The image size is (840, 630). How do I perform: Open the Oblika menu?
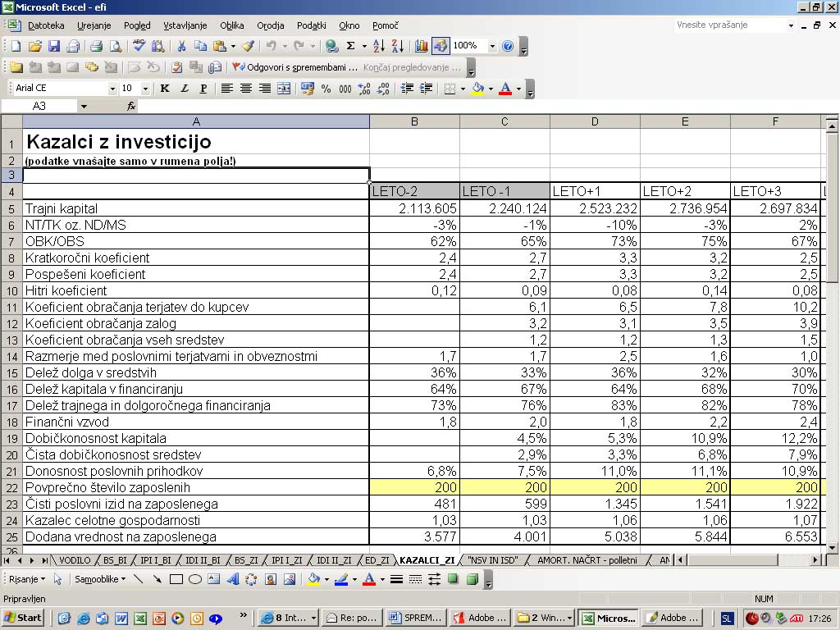tap(231, 25)
